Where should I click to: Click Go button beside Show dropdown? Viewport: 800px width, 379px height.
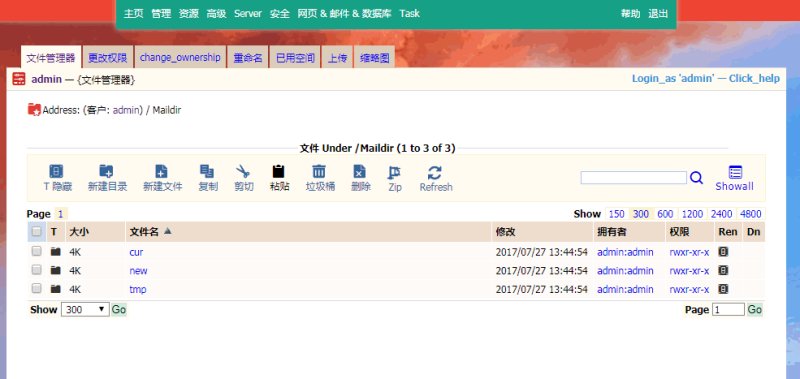[x=119, y=310]
